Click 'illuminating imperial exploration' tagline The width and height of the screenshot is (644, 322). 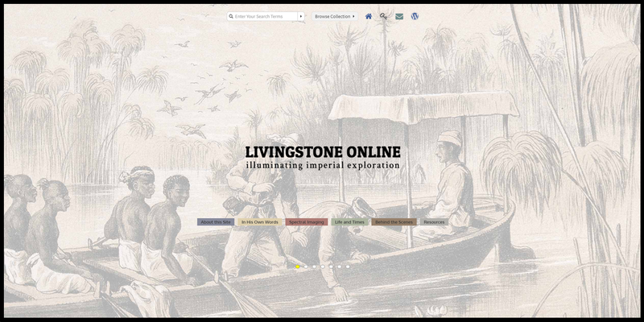(323, 166)
